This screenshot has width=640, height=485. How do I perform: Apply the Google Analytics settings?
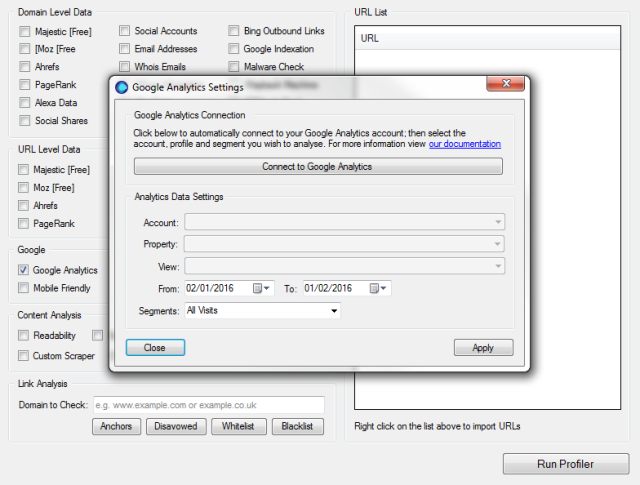[484, 348]
